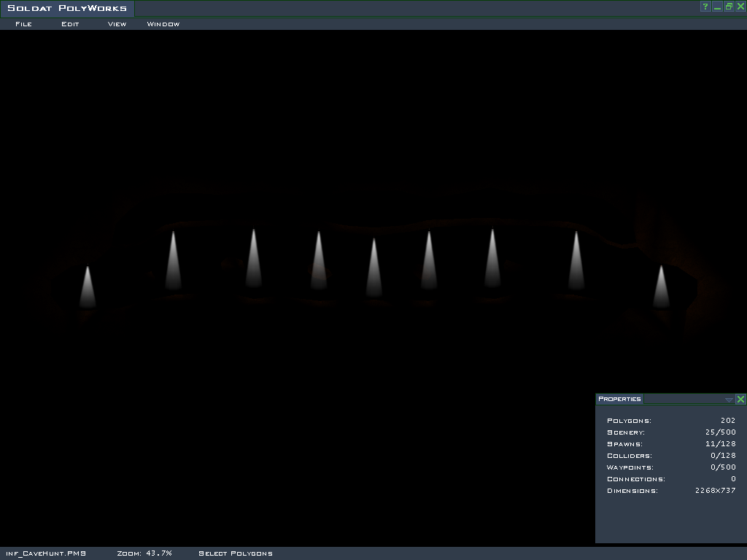Open the View menu

(117, 24)
